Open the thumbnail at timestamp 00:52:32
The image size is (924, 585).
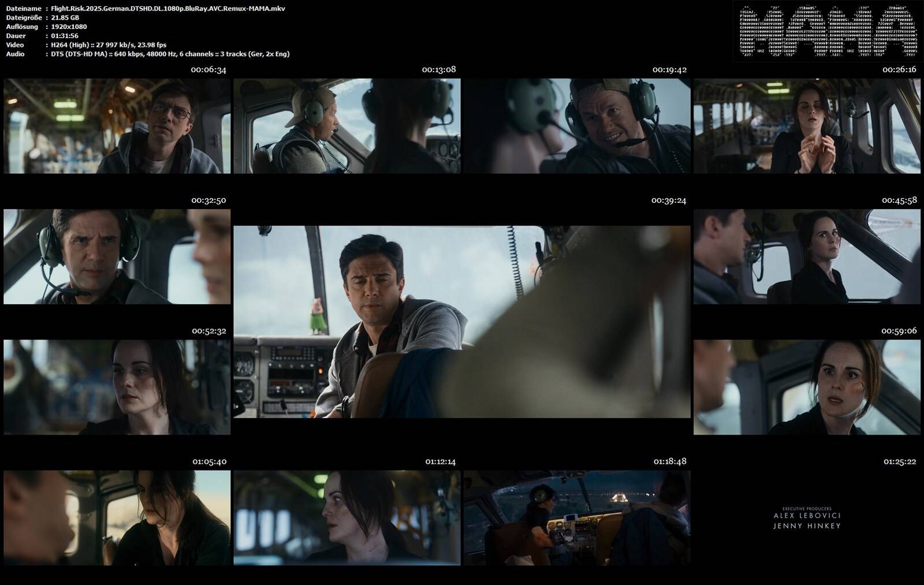(x=117, y=387)
